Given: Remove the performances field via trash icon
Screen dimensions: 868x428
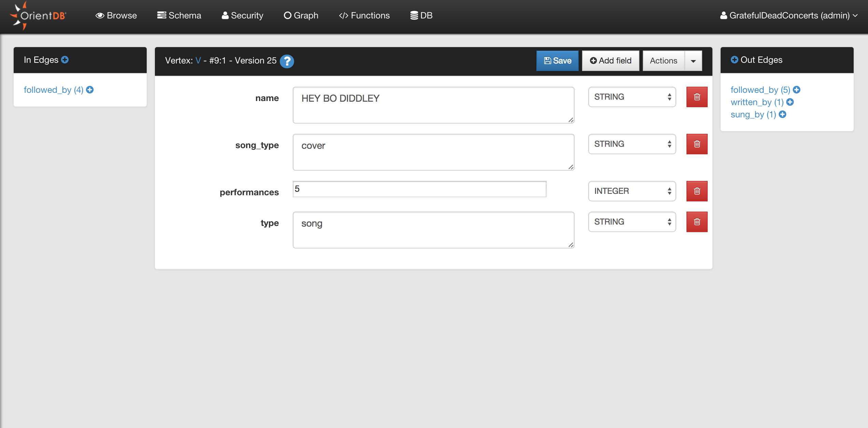Looking at the screenshot, I should 697,191.
